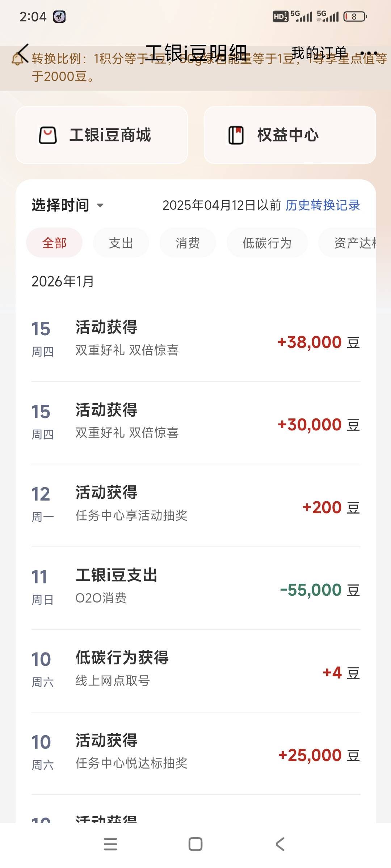Open the 低碳行为获得 线上网点取号 record
Viewport: 391px width, 868px height.
pos(195,671)
